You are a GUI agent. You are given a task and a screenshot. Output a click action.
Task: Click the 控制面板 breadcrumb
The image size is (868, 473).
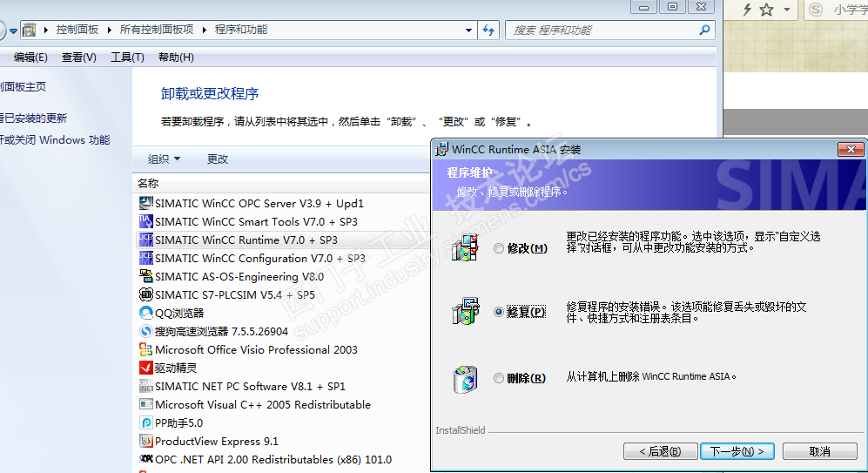[x=77, y=30]
